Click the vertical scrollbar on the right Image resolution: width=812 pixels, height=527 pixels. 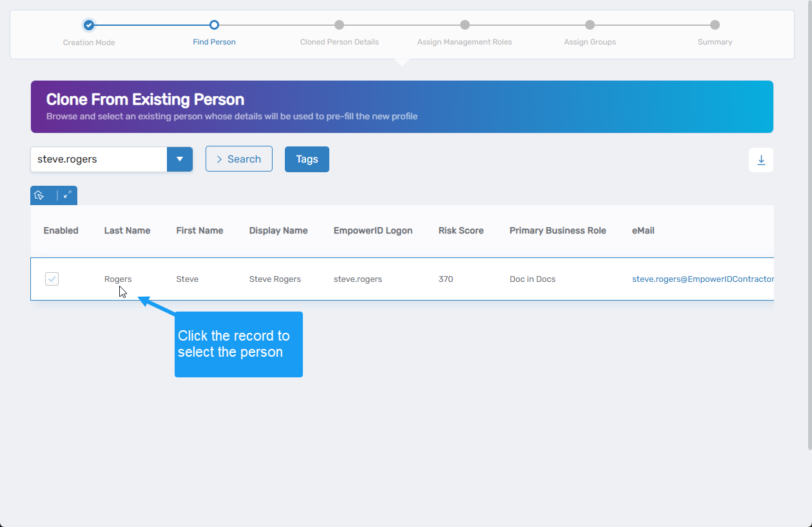pyautogui.click(x=809, y=226)
